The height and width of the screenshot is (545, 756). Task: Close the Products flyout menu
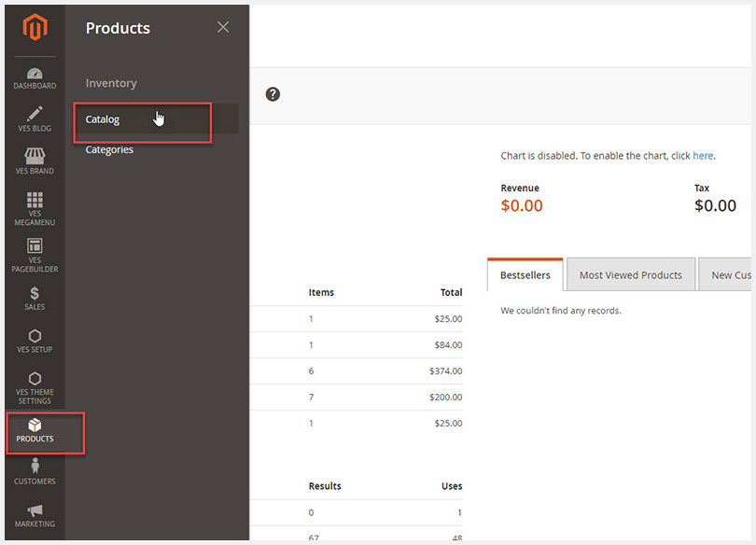[x=223, y=27]
